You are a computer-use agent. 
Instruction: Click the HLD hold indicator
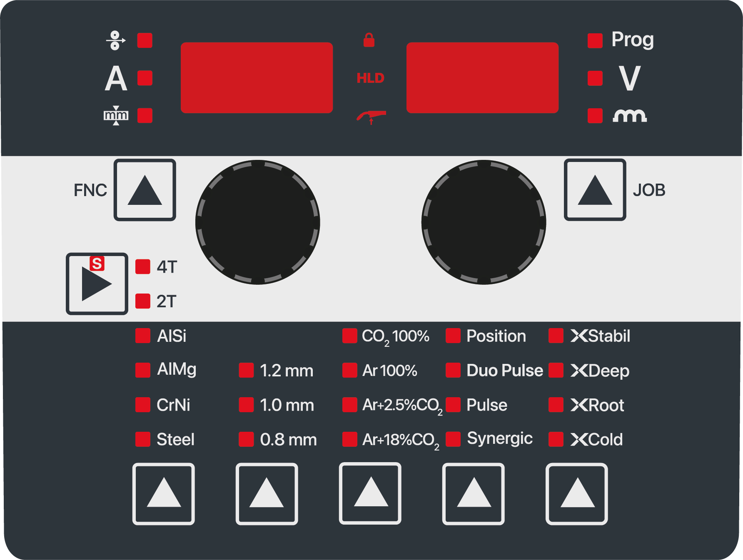(370, 78)
